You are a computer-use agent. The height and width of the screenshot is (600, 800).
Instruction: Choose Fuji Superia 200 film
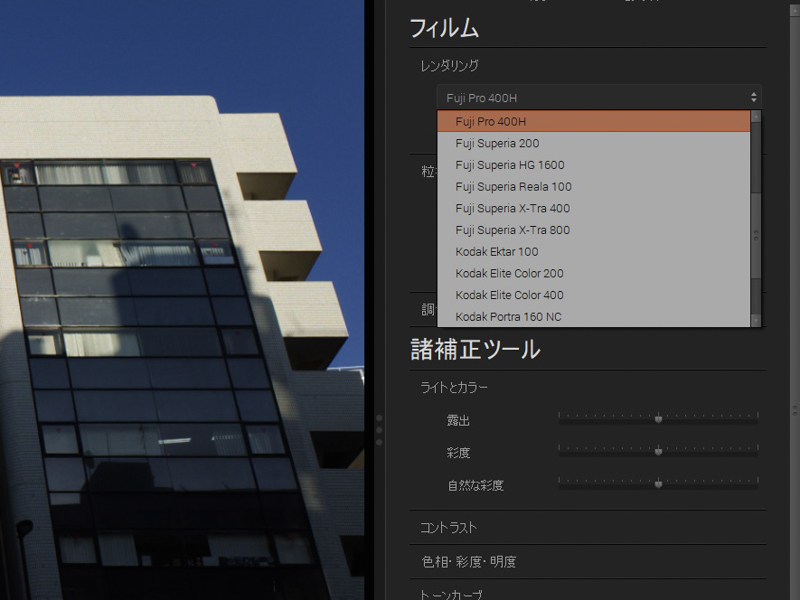click(x=594, y=143)
